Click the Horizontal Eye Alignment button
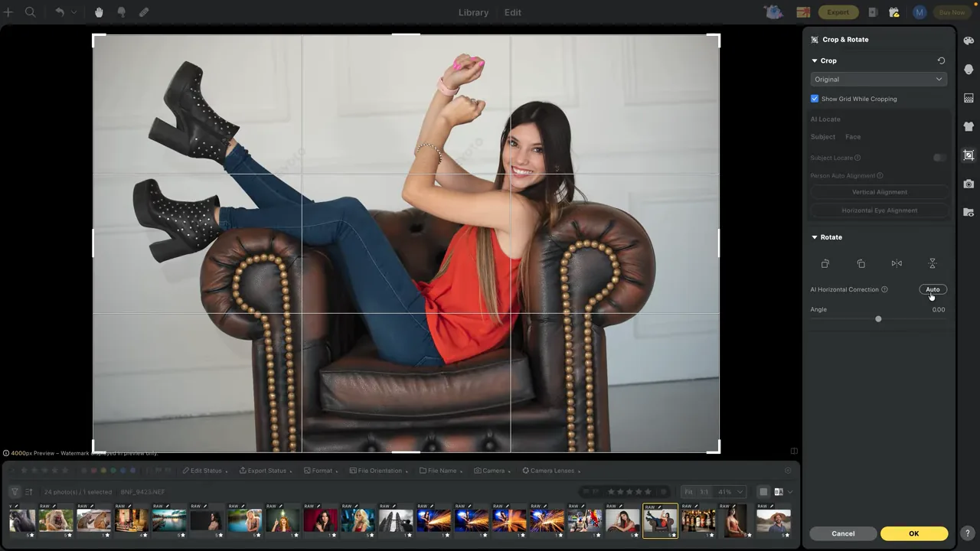Screen dimensions: 980x551 (x=879, y=210)
